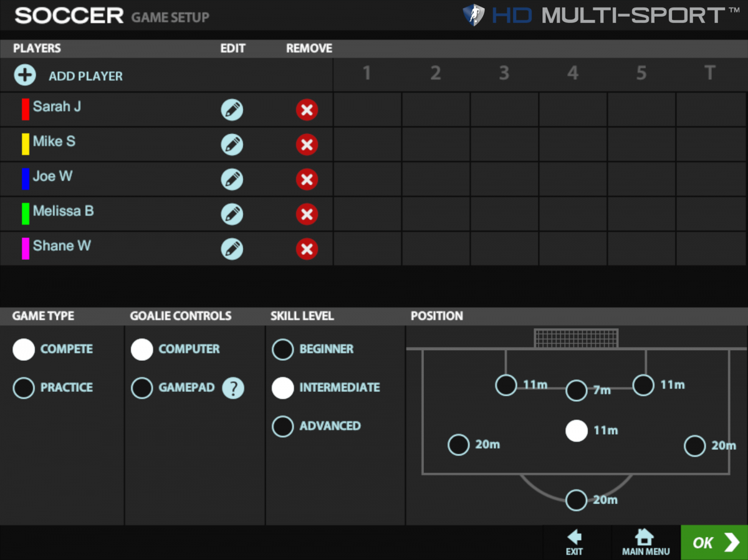This screenshot has height=560, width=748.
Task: Select the central 11m penalty spot position
Action: (x=577, y=431)
